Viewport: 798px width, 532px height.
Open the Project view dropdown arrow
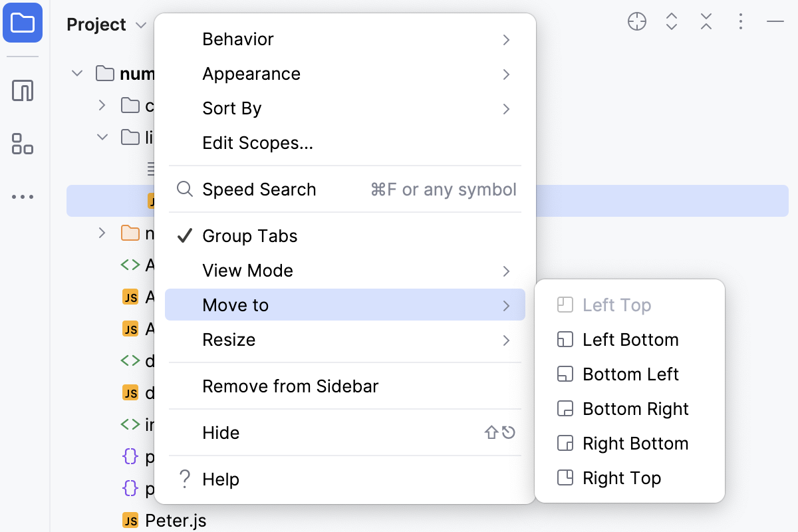pyautogui.click(x=140, y=25)
